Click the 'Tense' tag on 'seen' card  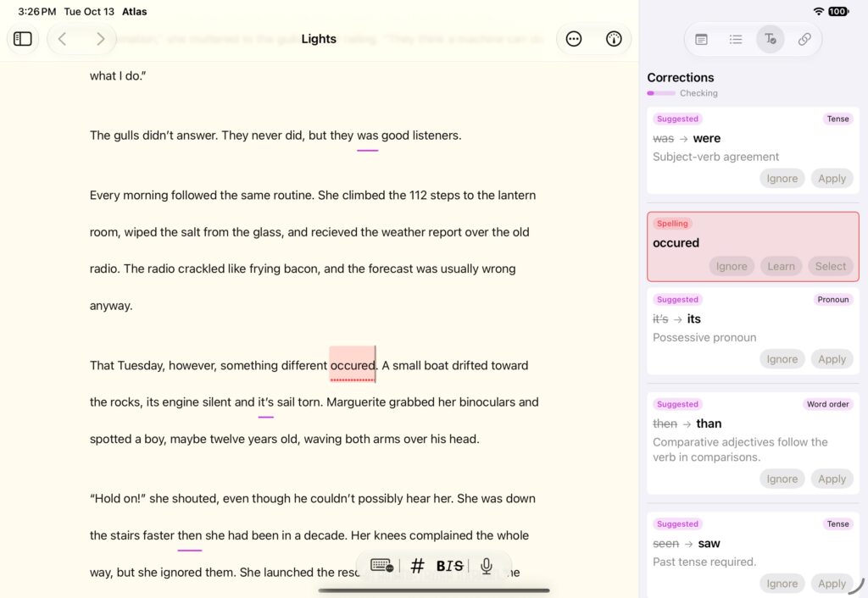point(837,524)
